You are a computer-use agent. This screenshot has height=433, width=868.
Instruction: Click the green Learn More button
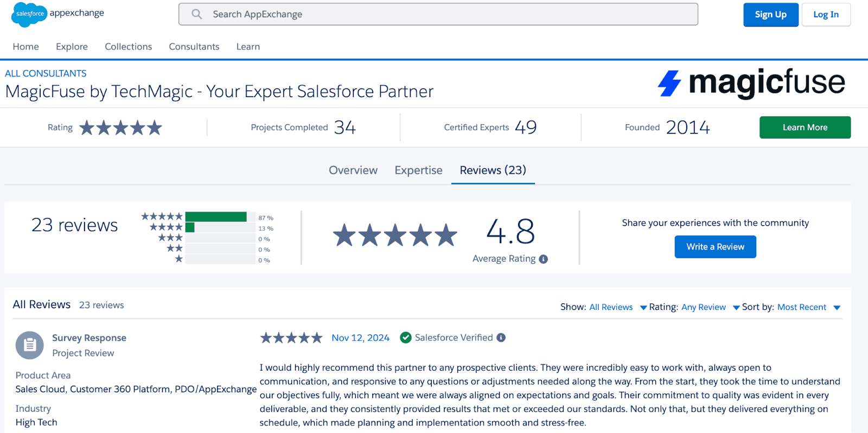point(805,128)
